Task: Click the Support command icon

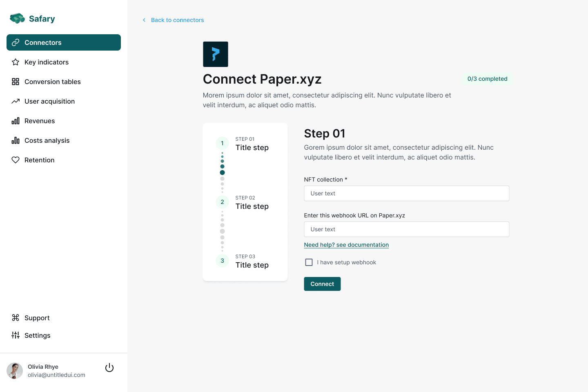Action: pos(16,318)
